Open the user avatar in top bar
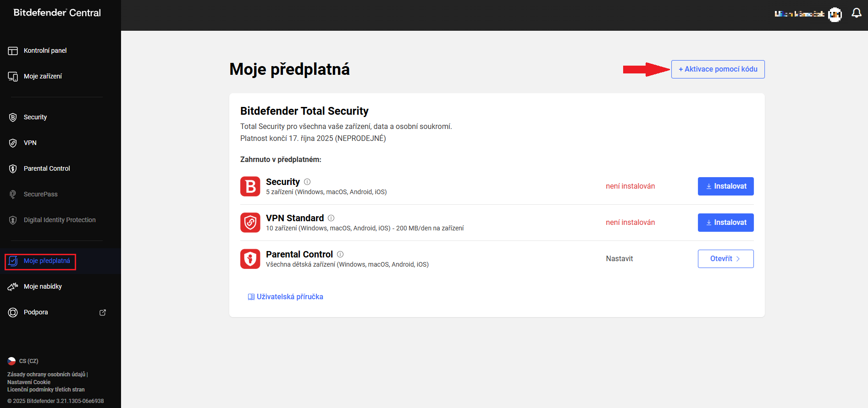This screenshot has height=408, width=868. [835, 14]
